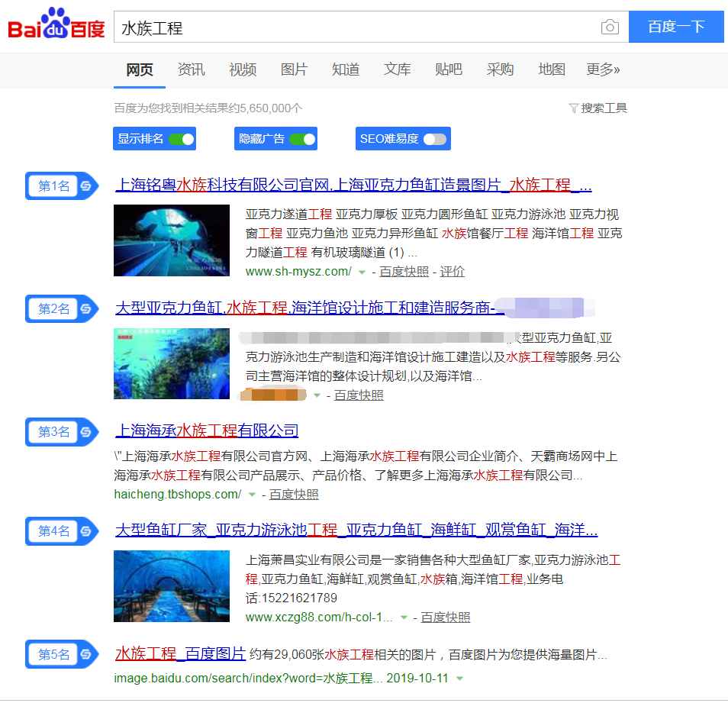Open result title 大型鱼缸厂家_亚克力游泳池工程
The image size is (728, 703).
[x=356, y=530]
